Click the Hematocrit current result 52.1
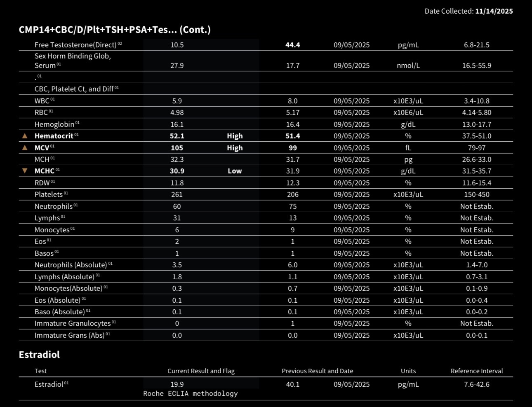 [x=177, y=136]
